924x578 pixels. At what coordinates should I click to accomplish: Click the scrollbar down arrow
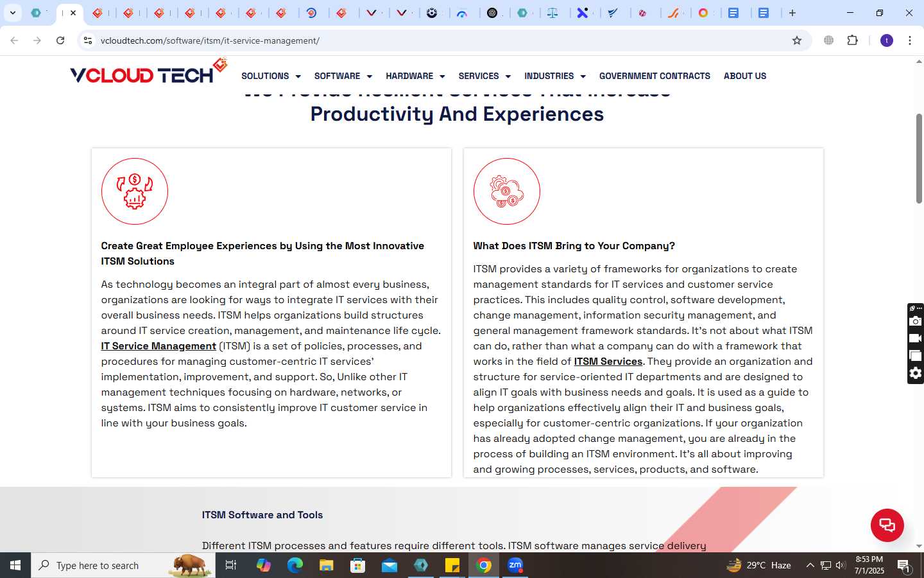(919, 546)
